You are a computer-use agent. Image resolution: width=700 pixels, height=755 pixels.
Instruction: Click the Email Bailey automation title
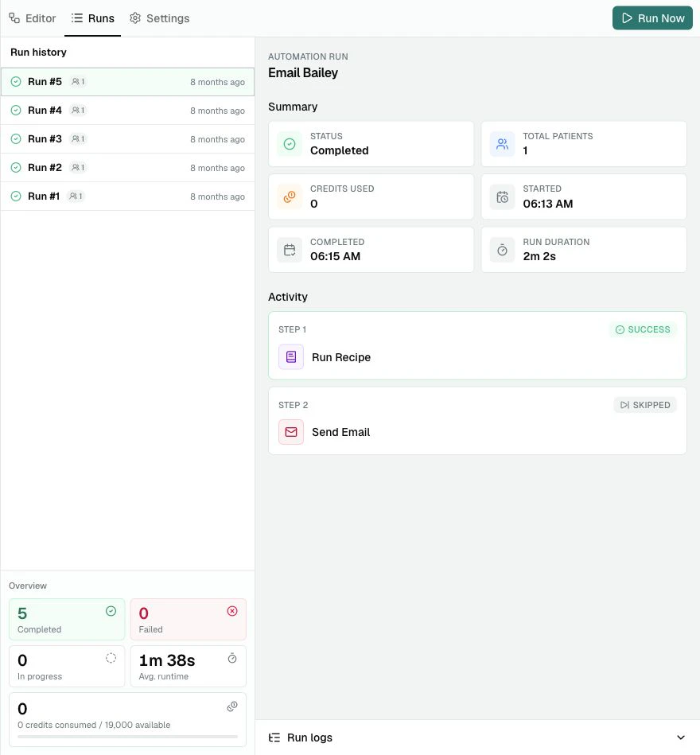coord(303,72)
